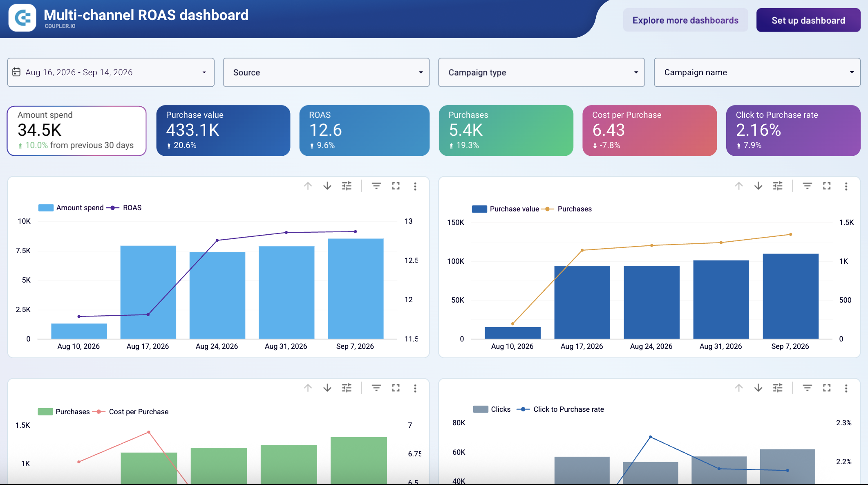Click the calendar icon in date filter
Screen dimensions: 868x485
16,72
